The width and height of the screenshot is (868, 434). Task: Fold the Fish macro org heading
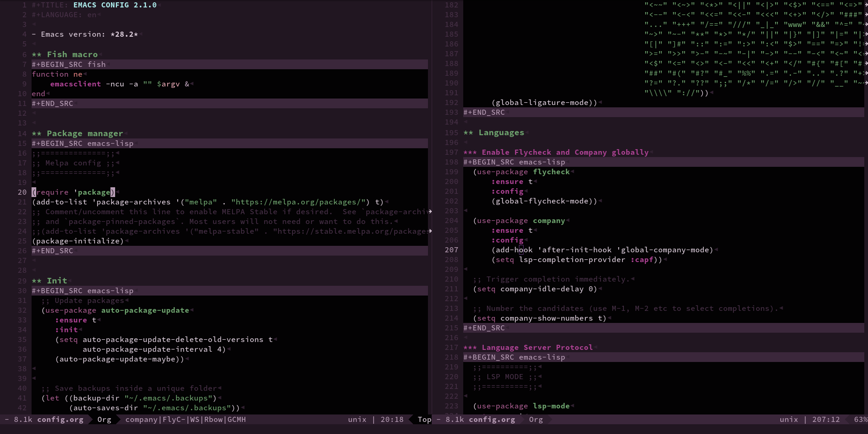pyautogui.click(x=65, y=54)
